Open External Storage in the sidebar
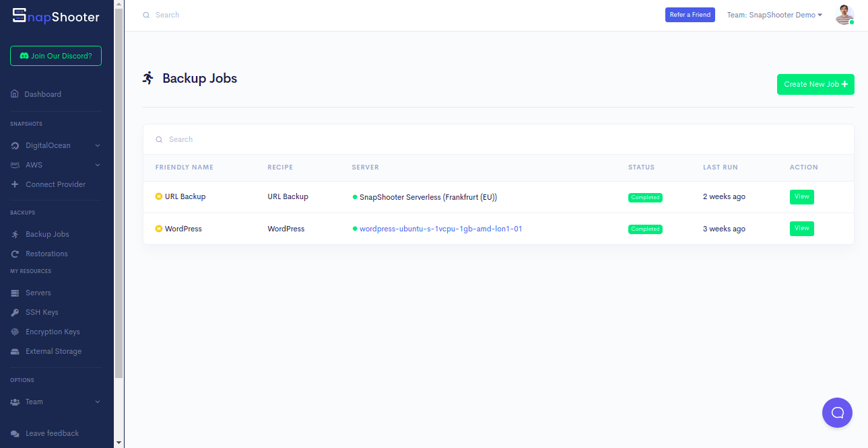The height and width of the screenshot is (448, 868). point(53,351)
